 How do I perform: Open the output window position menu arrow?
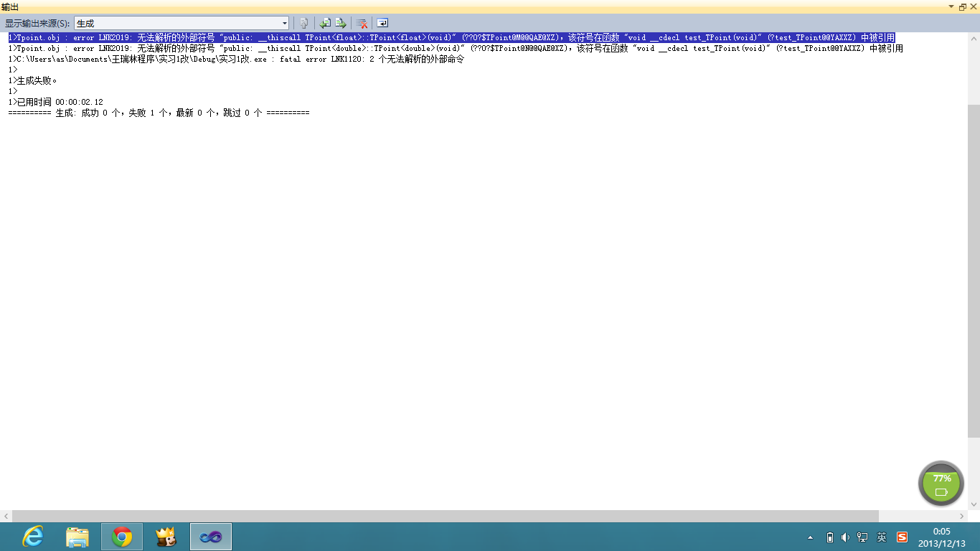click(x=952, y=6)
